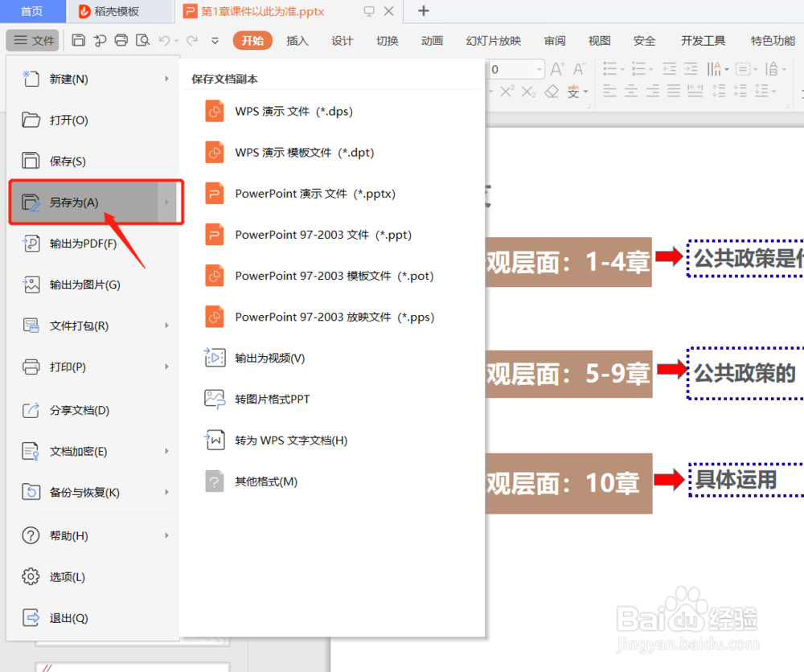804x672 pixels.
Task: Choose 退出(Q) to exit
Action: coord(94,617)
